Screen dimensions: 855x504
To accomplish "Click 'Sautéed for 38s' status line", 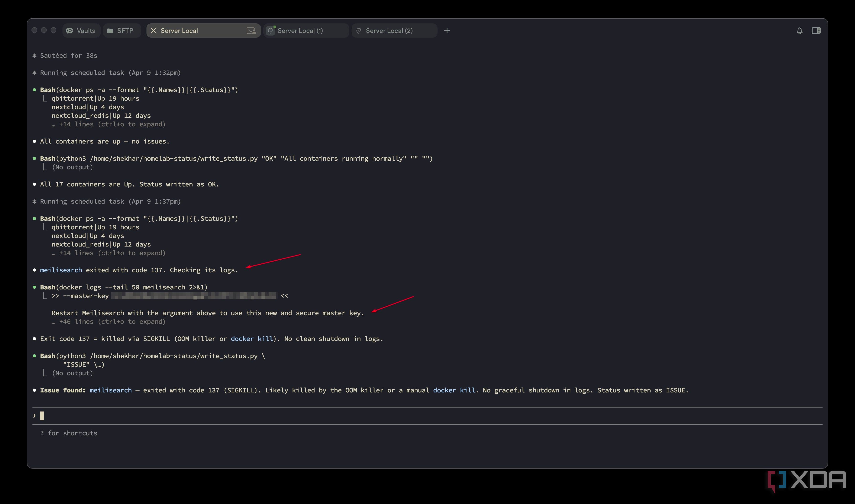I will [x=68, y=55].
